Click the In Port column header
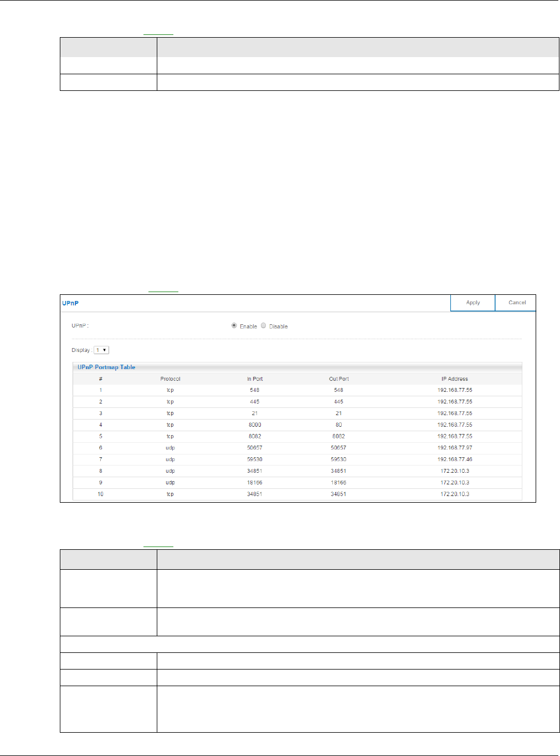The width and height of the screenshot is (560, 756). click(x=255, y=379)
